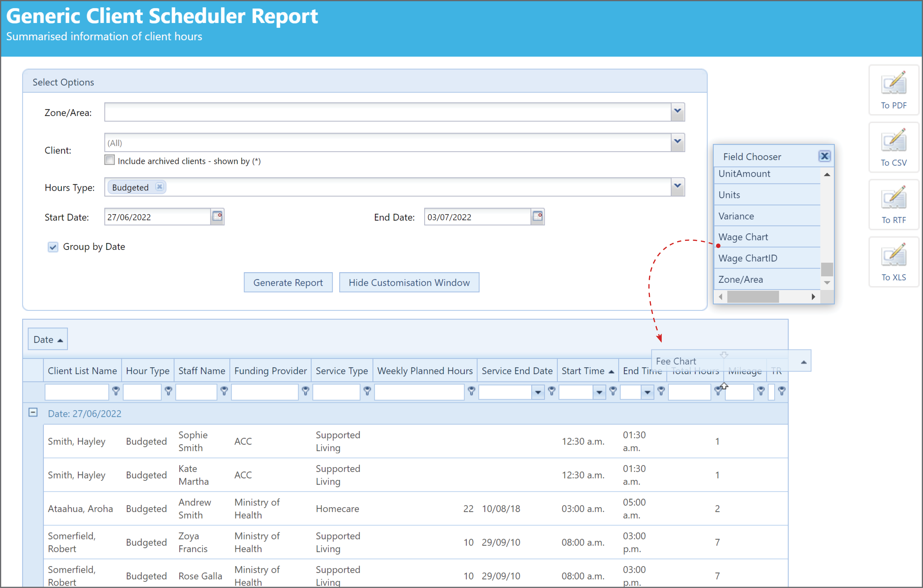923x588 pixels.
Task: Sort by Service Type column header
Action: pyautogui.click(x=341, y=370)
